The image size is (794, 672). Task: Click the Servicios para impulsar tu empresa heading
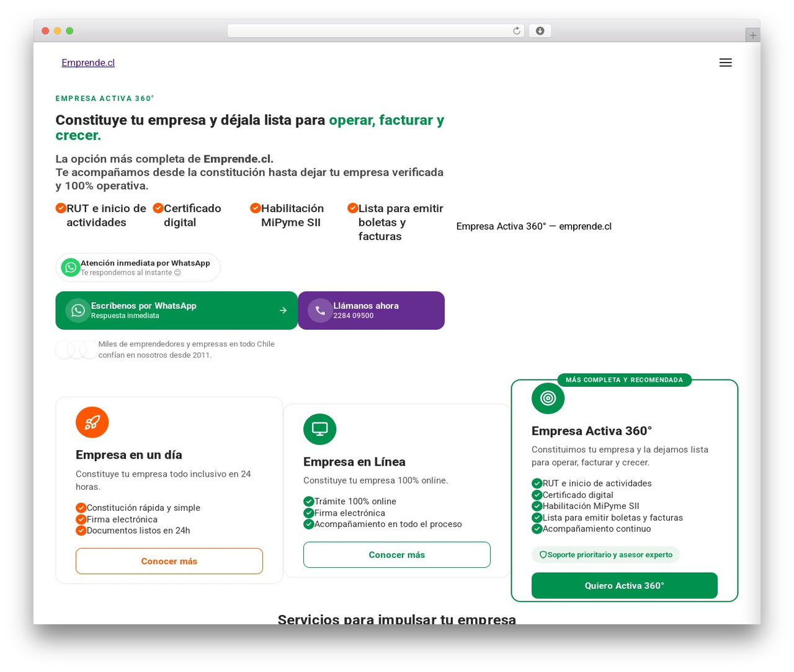[x=397, y=619]
